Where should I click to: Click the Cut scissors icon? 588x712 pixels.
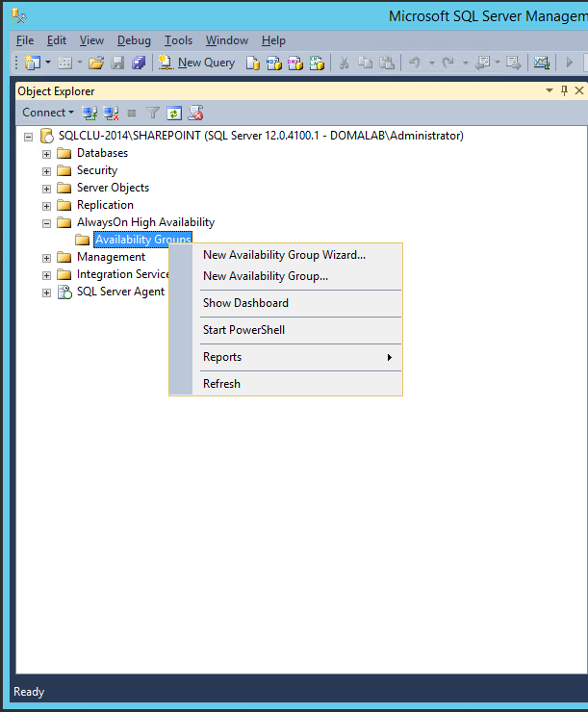(344, 63)
